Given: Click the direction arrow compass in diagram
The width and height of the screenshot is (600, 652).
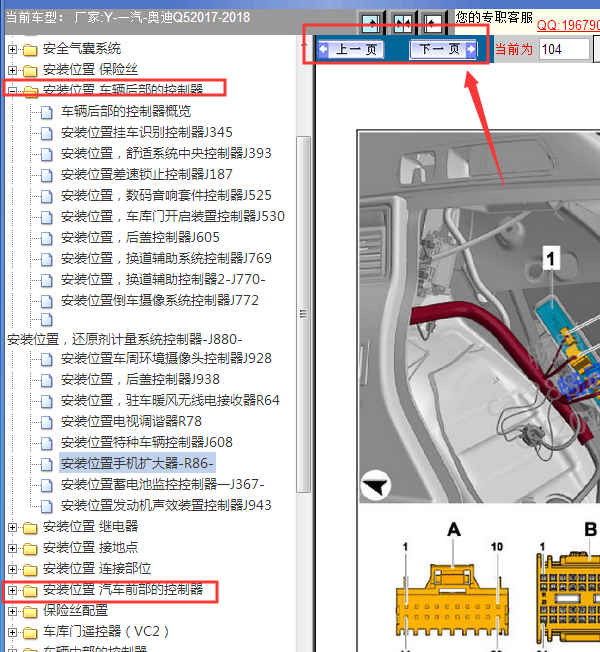Looking at the screenshot, I should click(375, 485).
